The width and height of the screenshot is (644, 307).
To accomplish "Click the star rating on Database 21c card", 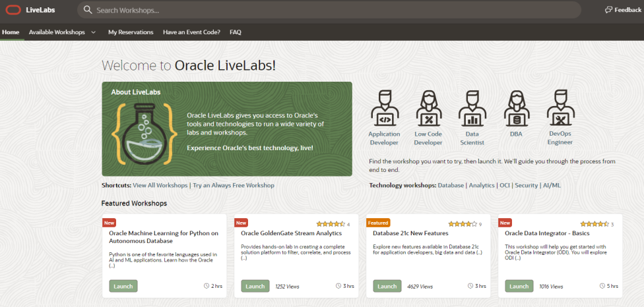I will [x=463, y=224].
